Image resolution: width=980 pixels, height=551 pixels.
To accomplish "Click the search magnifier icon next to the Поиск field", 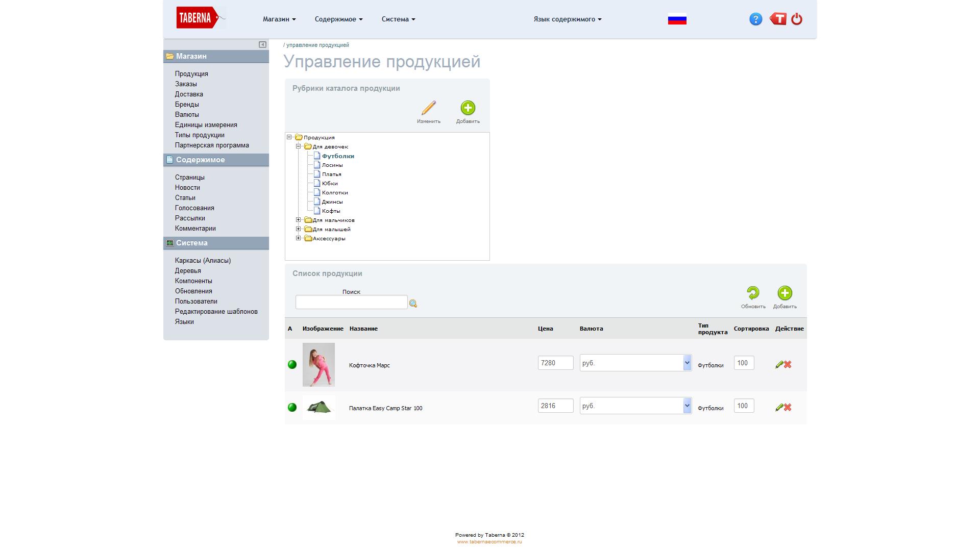I will point(413,304).
